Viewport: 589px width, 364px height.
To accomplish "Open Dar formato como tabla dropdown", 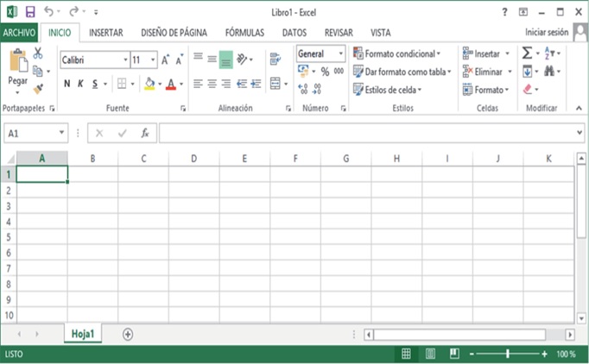I will coord(402,72).
